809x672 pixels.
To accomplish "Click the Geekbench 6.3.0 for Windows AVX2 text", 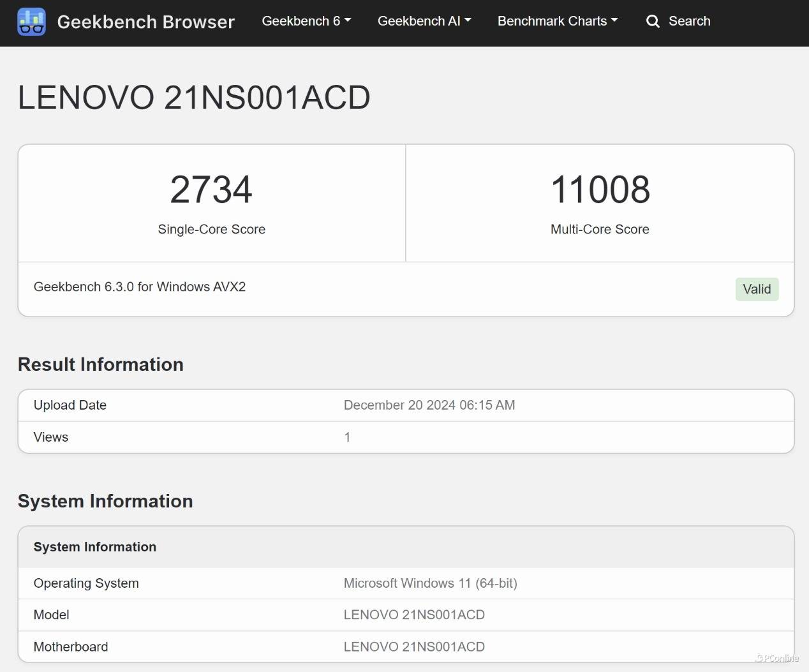I will pyautogui.click(x=140, y=287).
